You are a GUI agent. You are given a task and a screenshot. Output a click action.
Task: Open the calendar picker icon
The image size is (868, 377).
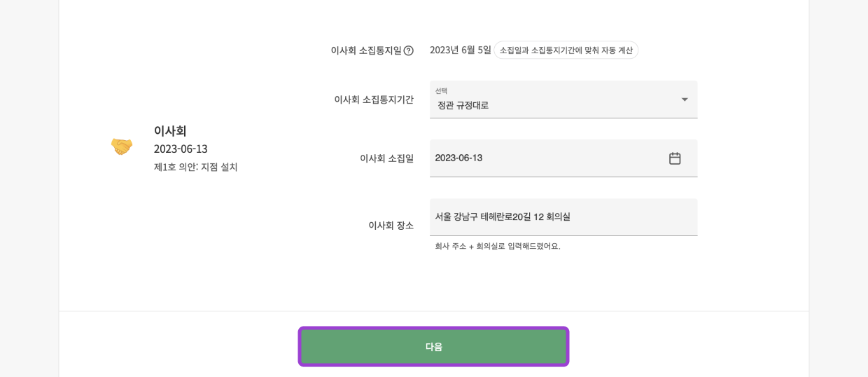point(675,158)
